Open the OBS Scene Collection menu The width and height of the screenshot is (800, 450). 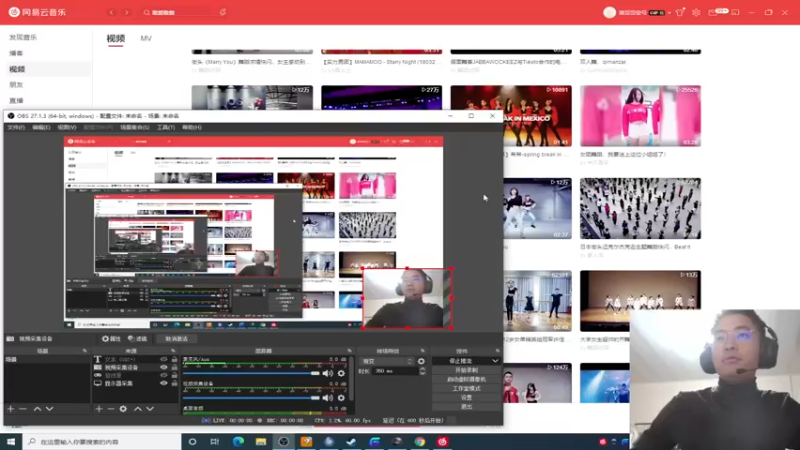click(x=135, y=127)
